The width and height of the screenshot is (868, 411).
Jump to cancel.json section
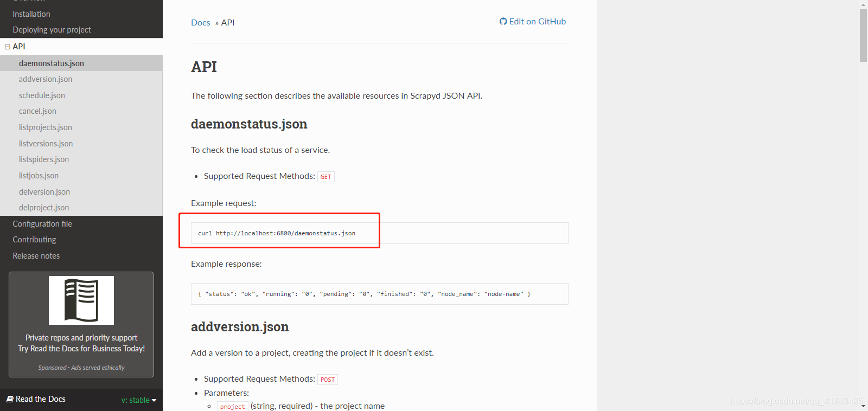(x=37, y=111)
